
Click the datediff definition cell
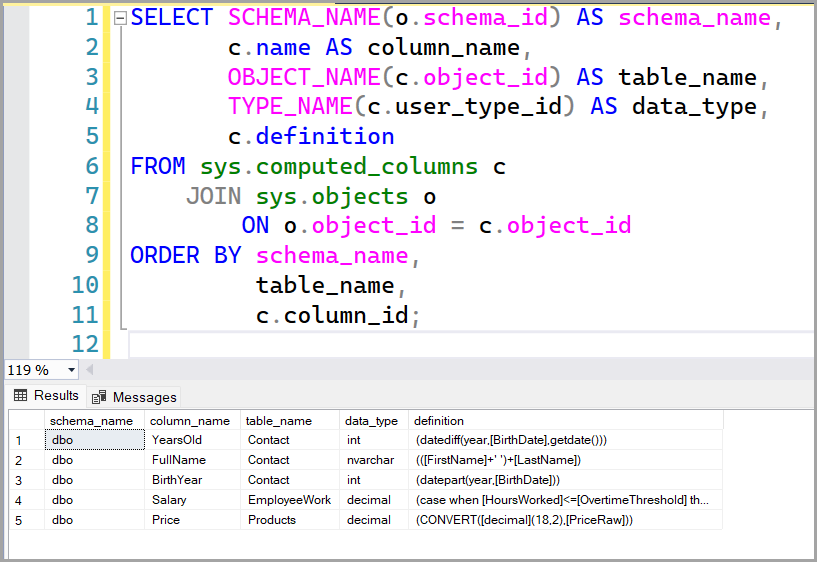(x=565, y=440)
